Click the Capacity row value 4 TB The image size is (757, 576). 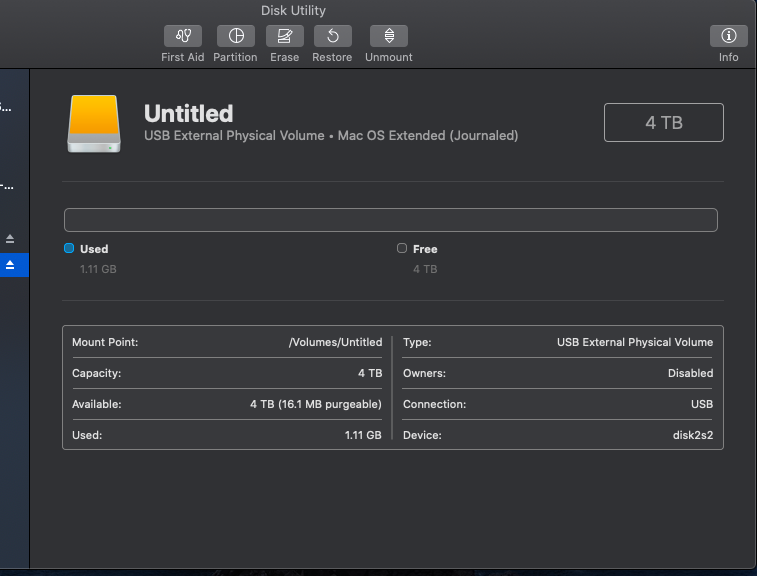coord(370,373)
